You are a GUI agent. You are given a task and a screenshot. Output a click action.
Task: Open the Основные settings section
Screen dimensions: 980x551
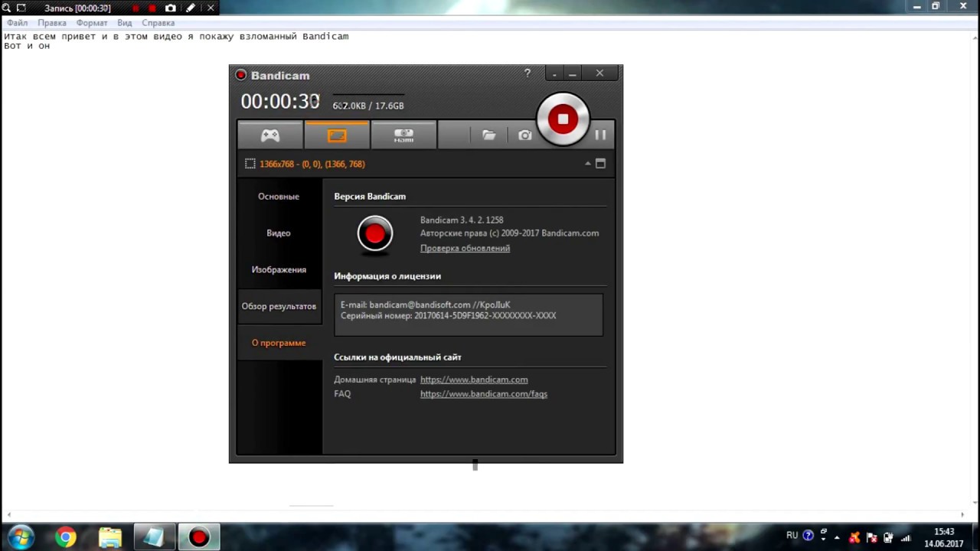[x=279, y=197]
